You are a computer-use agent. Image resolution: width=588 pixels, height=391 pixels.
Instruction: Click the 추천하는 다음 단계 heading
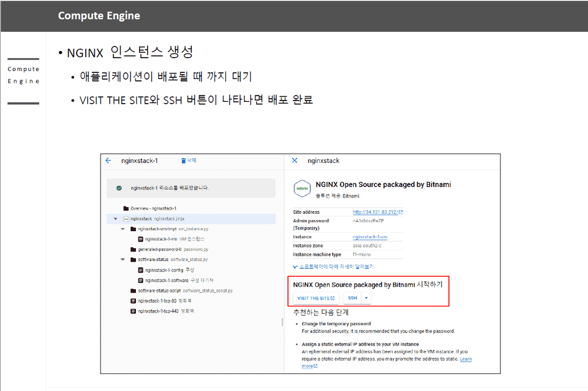point(321,312)
